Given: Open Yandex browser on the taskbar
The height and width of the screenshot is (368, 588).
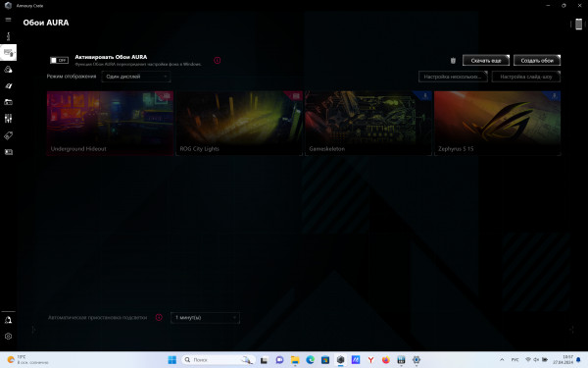Looking at the screenshot, I should pos(370,360).
